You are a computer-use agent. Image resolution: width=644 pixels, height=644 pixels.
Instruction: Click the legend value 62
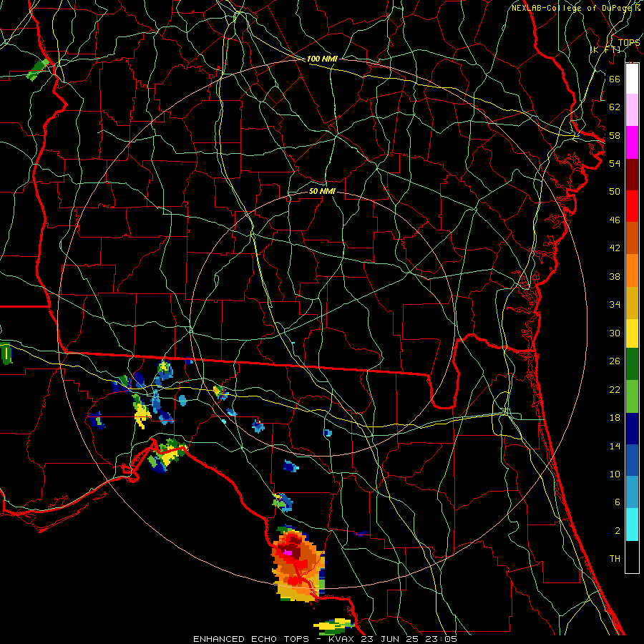pos(615,107)
